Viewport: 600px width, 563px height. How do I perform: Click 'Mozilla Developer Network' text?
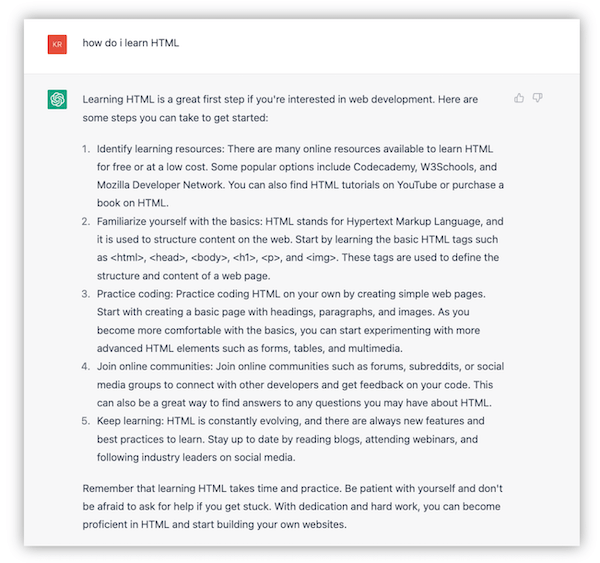(160, 185)
